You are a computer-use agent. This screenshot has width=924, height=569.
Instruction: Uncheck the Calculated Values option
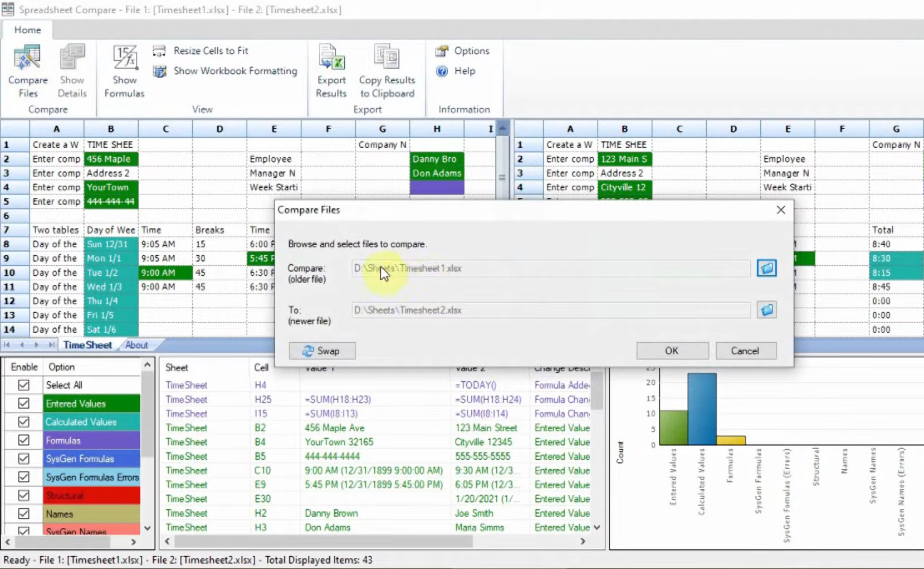[x=23, y=422]
